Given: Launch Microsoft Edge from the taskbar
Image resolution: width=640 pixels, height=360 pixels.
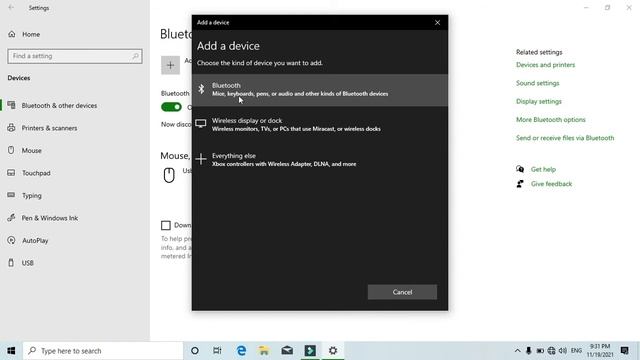Looking at the screenshot, I should (241, 351).
